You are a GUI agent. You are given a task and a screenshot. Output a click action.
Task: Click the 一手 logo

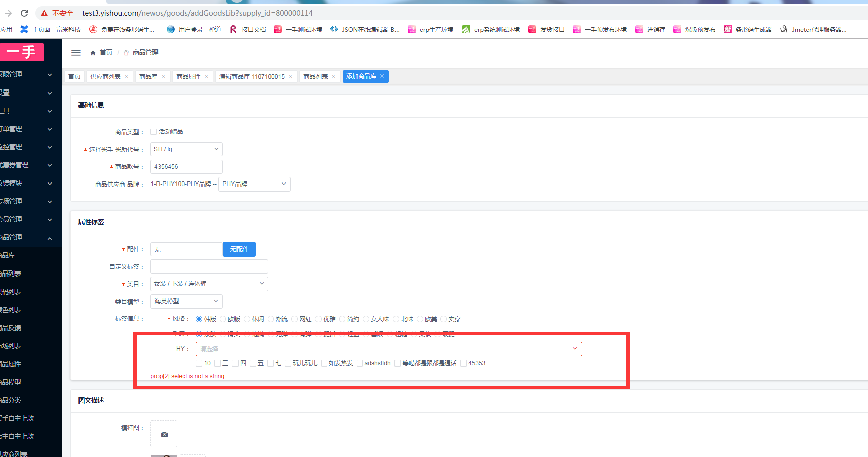coord(22,52)
